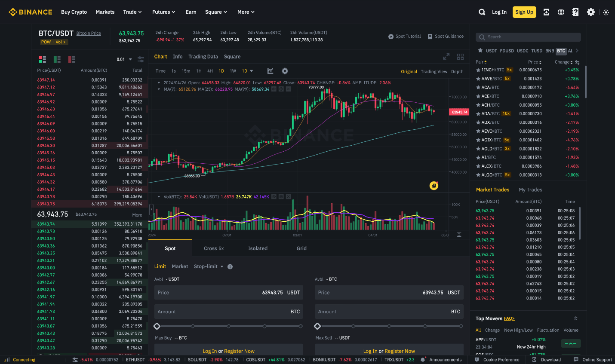Click the Binance logo in the header
This screenshot has width=615, height=364.
pos(31,12)
